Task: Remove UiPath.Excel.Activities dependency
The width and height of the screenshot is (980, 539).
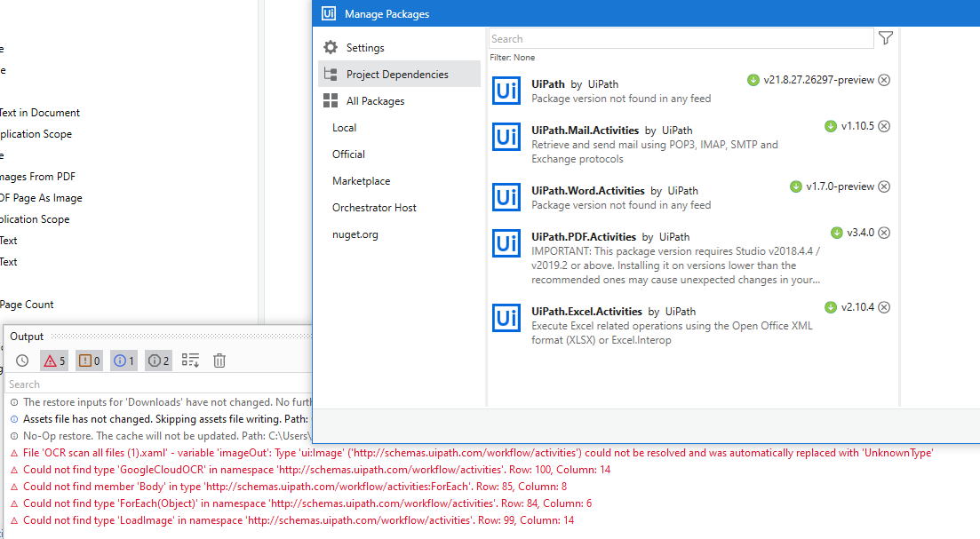Action: point(884,307)
